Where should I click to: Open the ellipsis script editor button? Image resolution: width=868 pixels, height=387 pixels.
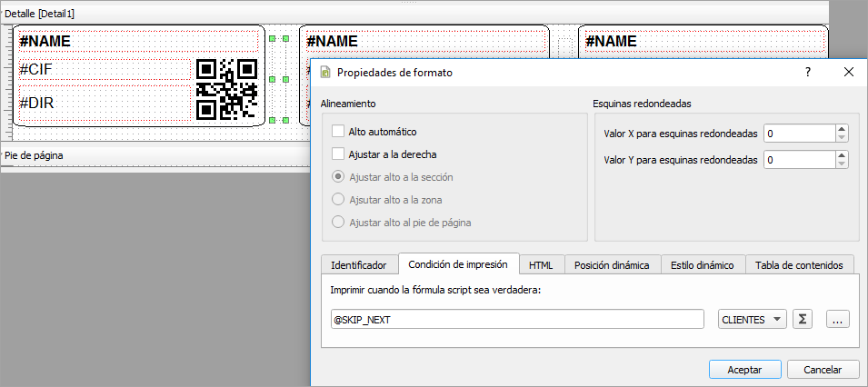[838, 320]
